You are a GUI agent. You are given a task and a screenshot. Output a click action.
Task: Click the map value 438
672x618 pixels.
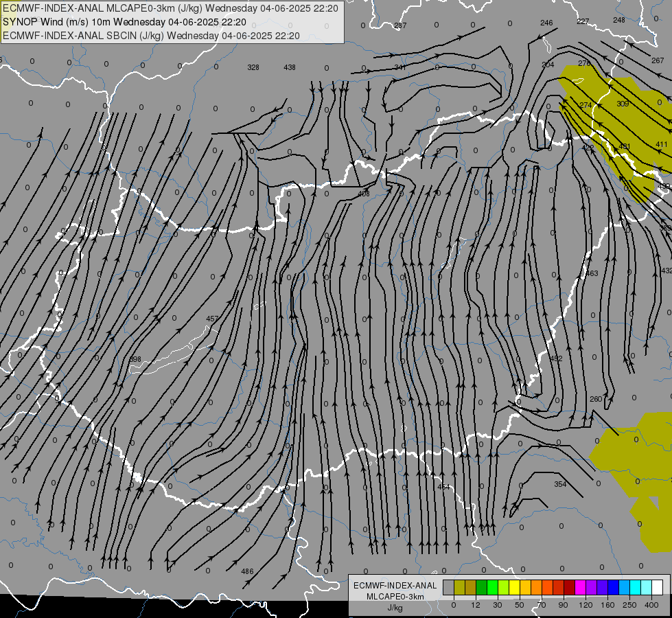[x=290, y=67]
